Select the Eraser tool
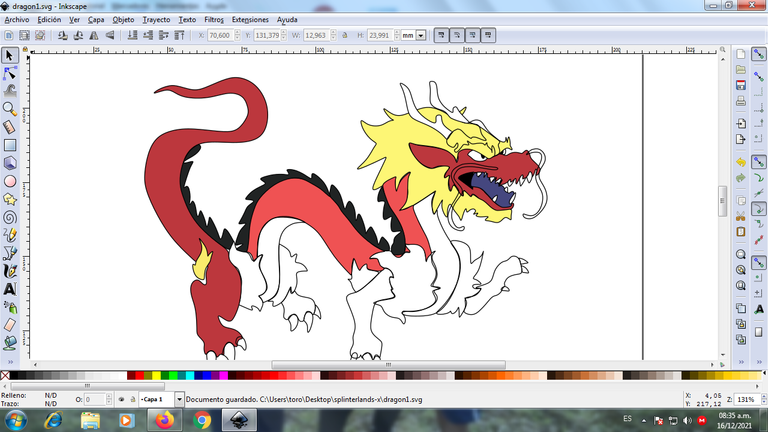Screen dimensions: 768x432 click(x=9, y=325)
